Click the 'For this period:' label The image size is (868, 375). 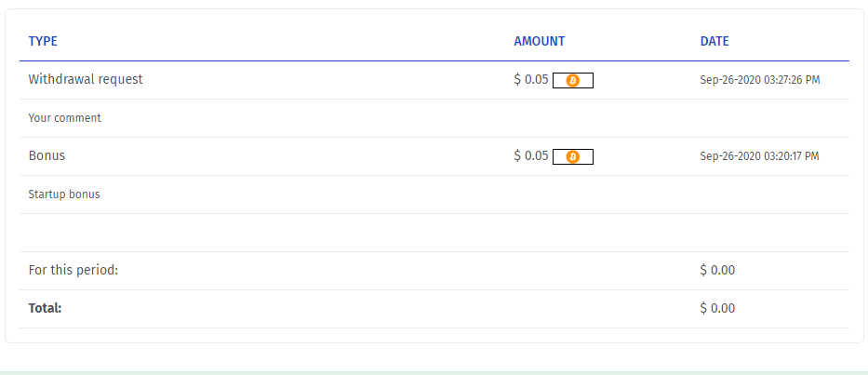(73, 271)
